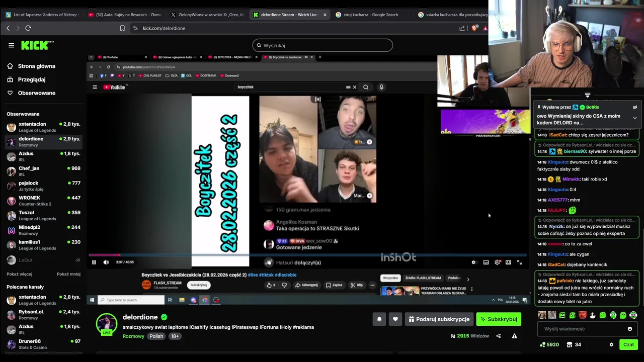Expand followed list with Pokaż więcej
This screenshot has height=362, width=644.
[19, 274]
